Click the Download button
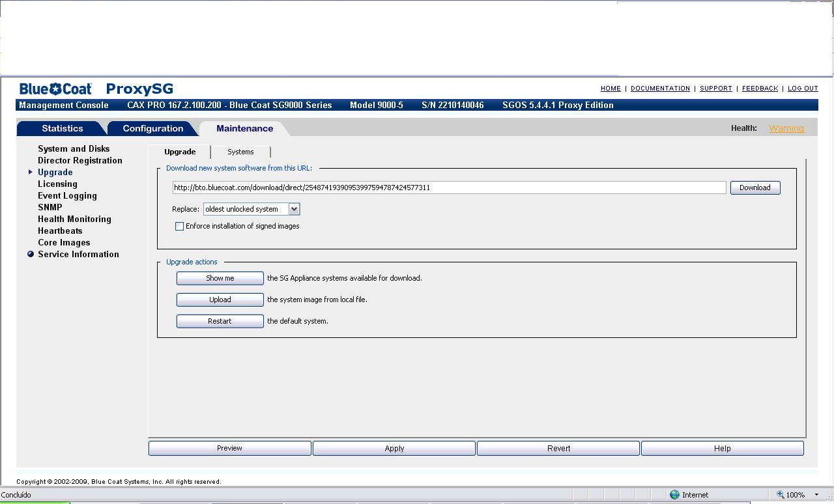 point(755,188)
